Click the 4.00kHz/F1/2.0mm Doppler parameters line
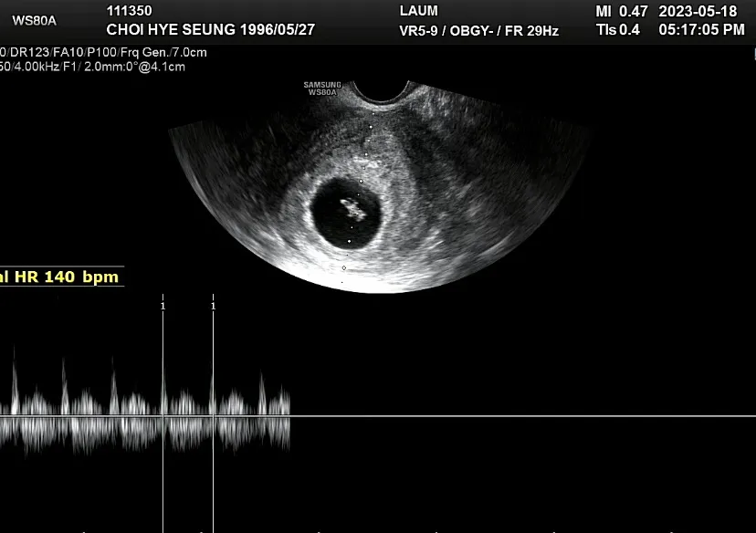Image resolution: width=756 pixels, height=533 pixels. 92,67
